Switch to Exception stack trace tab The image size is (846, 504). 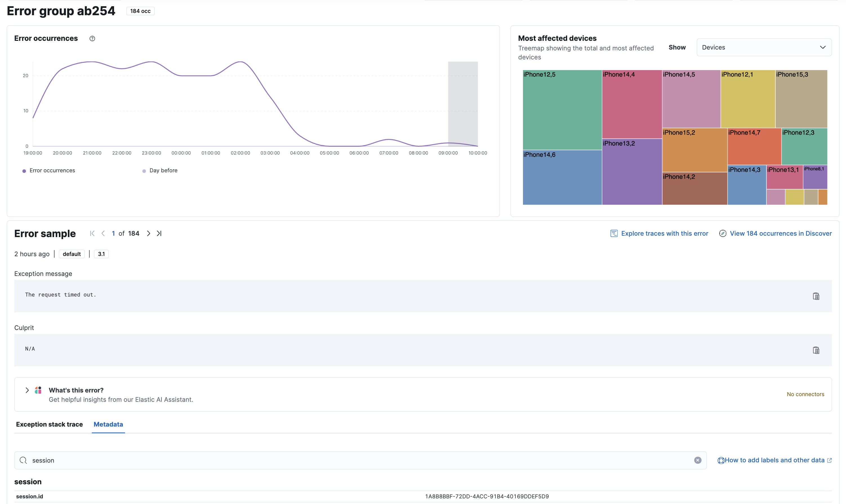point(49,424)
